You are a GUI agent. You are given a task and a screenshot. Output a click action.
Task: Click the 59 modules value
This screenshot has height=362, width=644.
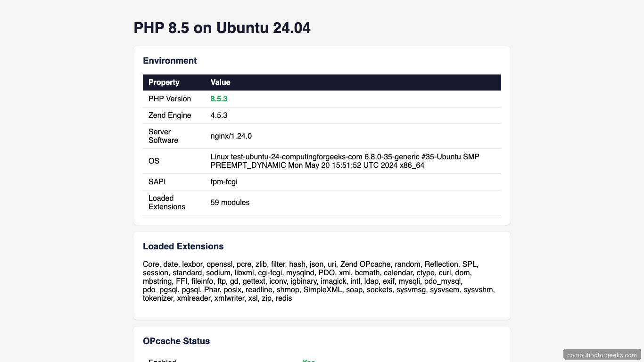[230, 203]
